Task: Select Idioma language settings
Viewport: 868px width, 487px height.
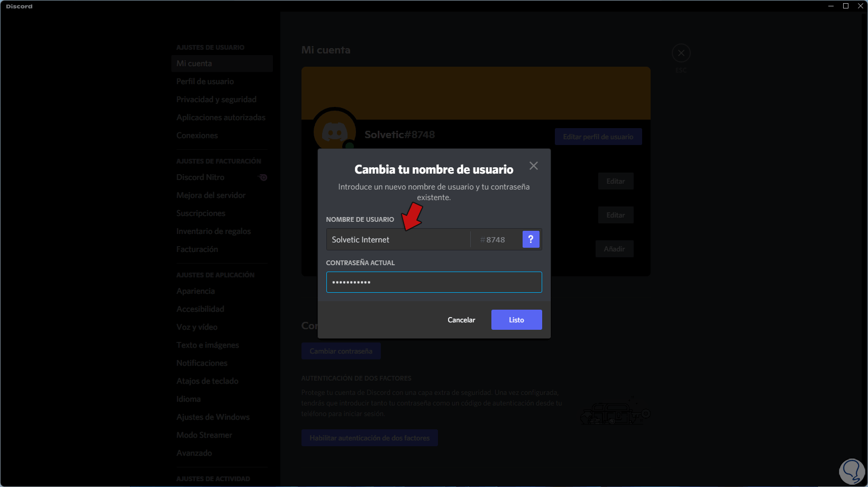Action: (222, 399)
